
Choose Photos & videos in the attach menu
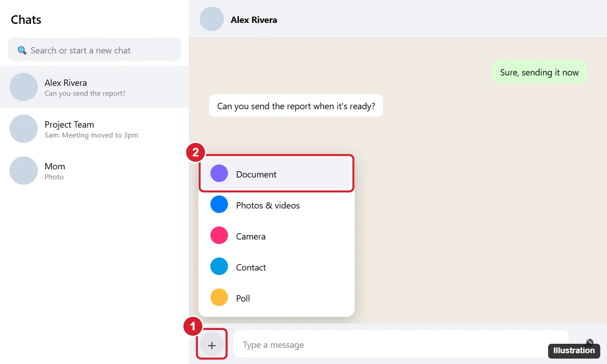coord(277,204)
